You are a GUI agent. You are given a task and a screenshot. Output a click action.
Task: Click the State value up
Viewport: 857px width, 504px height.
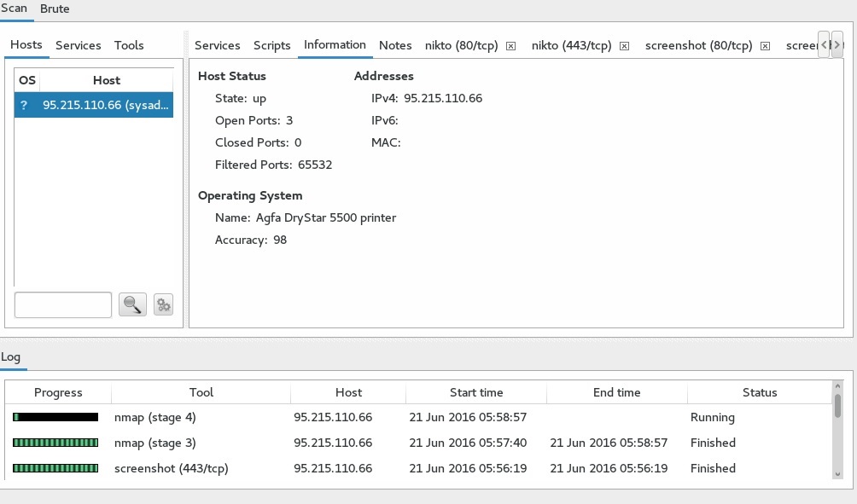pos(259,99)
